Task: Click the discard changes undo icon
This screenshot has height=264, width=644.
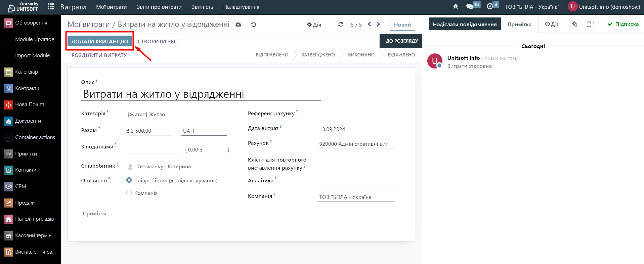Action: 254,25
